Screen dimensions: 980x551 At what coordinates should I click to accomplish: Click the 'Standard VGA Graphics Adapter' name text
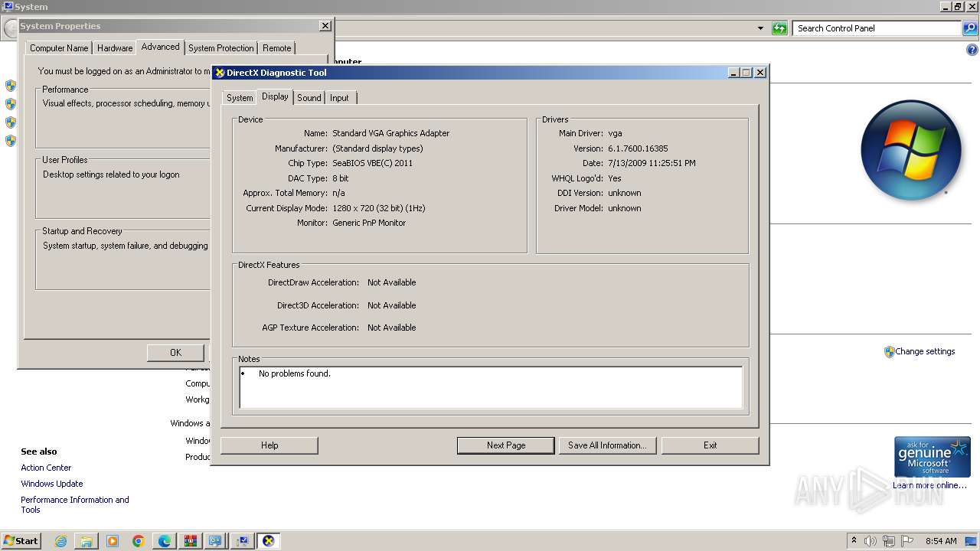390,133
